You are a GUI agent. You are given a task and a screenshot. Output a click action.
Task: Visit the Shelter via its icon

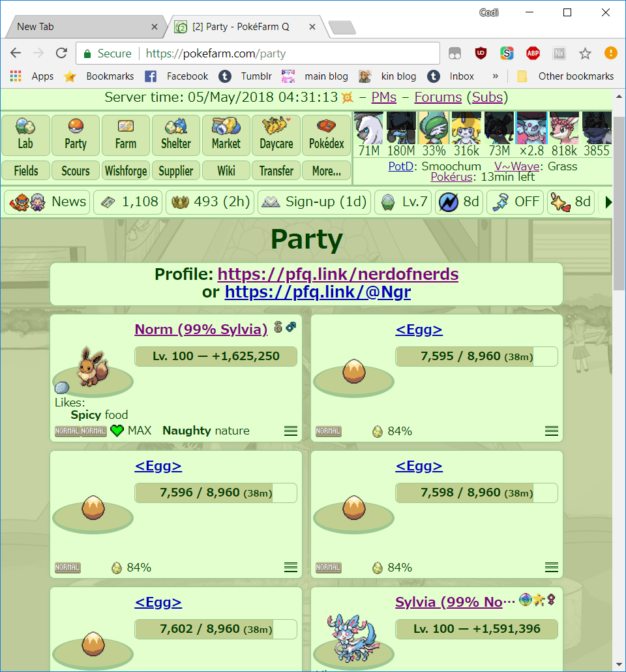175,135
